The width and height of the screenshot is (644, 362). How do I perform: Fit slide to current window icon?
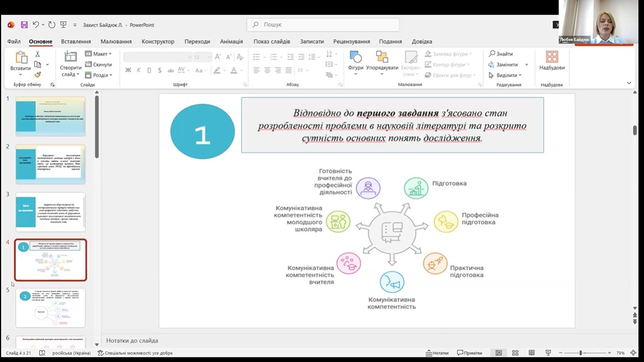[633, 353]
